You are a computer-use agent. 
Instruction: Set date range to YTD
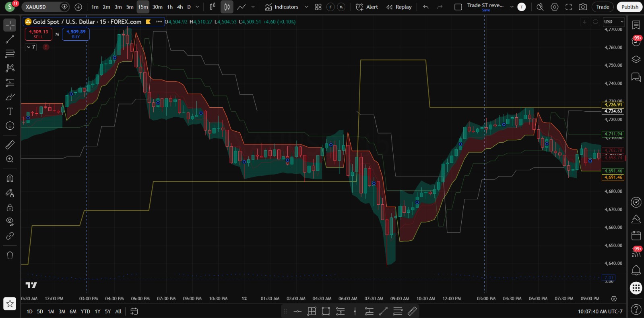(85, 312)
